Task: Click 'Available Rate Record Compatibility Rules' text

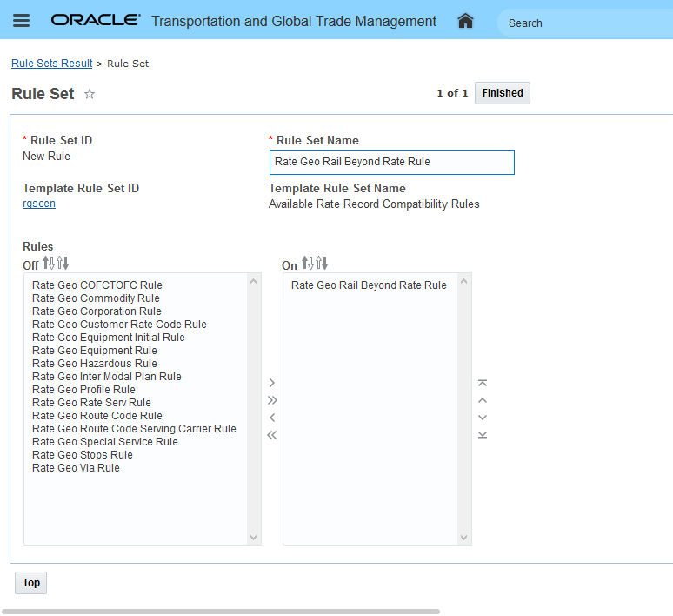Action: [x=374, y=204]
